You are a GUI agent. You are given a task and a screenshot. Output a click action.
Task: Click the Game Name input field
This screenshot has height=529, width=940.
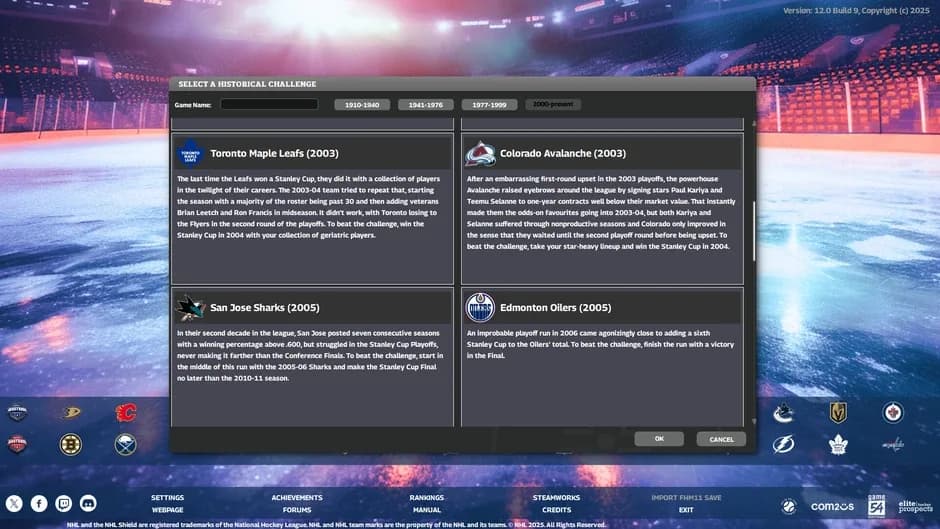[x=269, y=104]
